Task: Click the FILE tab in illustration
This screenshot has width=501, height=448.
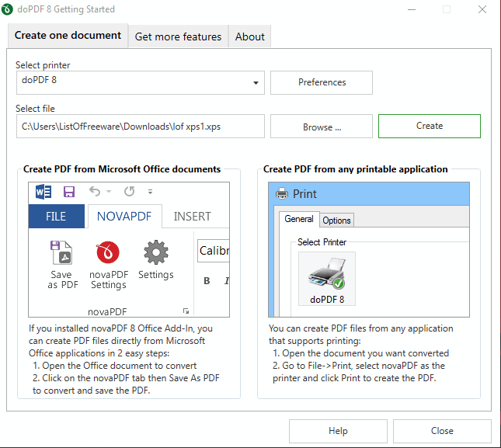Action: coord(56,216)
